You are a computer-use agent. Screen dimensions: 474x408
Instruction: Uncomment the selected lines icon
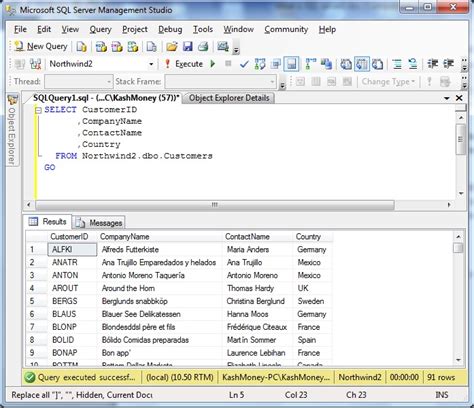click(413, 64)
